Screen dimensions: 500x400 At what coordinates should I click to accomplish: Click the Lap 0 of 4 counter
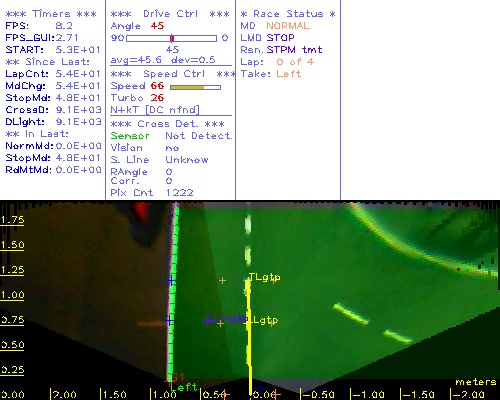coord(277,62)
